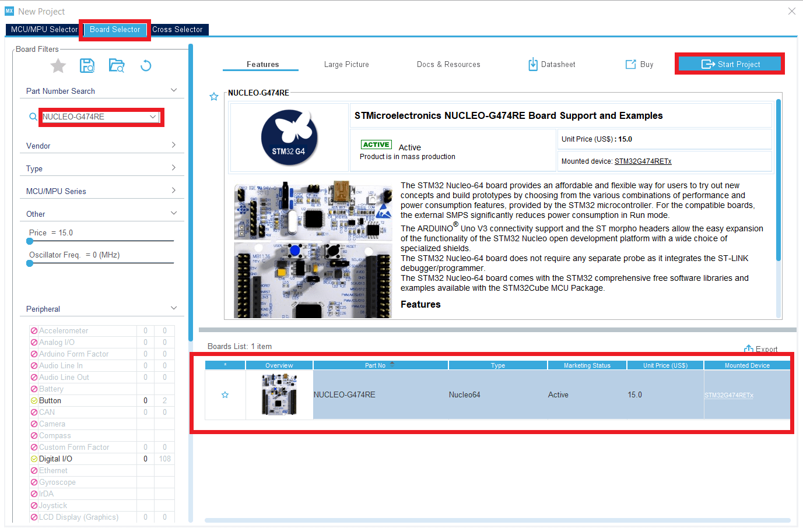Click the Button peripheral status icon
Image resolution: width=803 pixels, height=532 pixels.
coord(34,401)
